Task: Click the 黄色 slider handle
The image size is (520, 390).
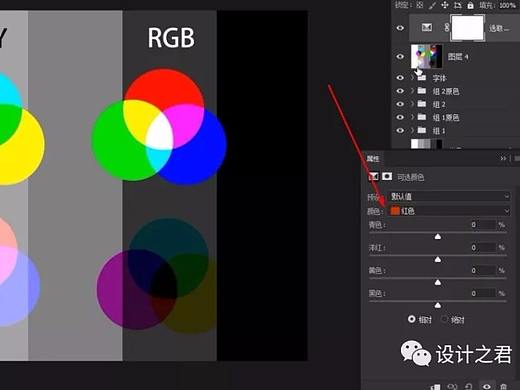Action: [438, 283]
